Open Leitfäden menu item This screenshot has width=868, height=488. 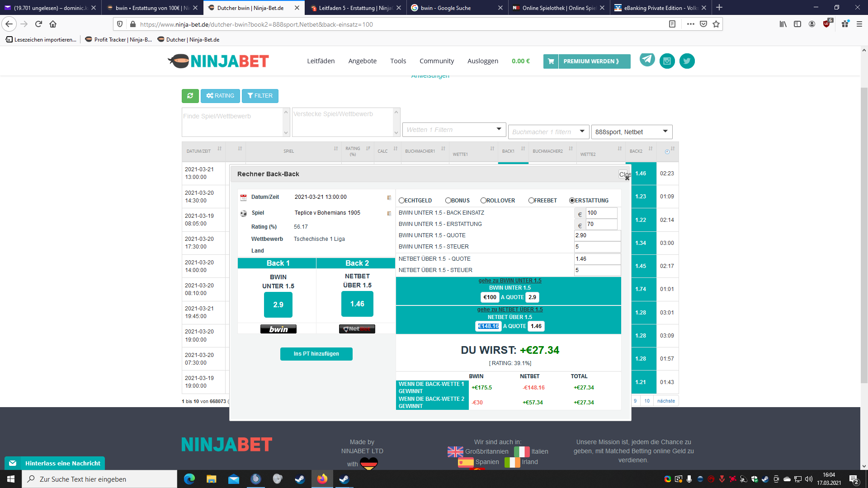(x=321, y=61)
